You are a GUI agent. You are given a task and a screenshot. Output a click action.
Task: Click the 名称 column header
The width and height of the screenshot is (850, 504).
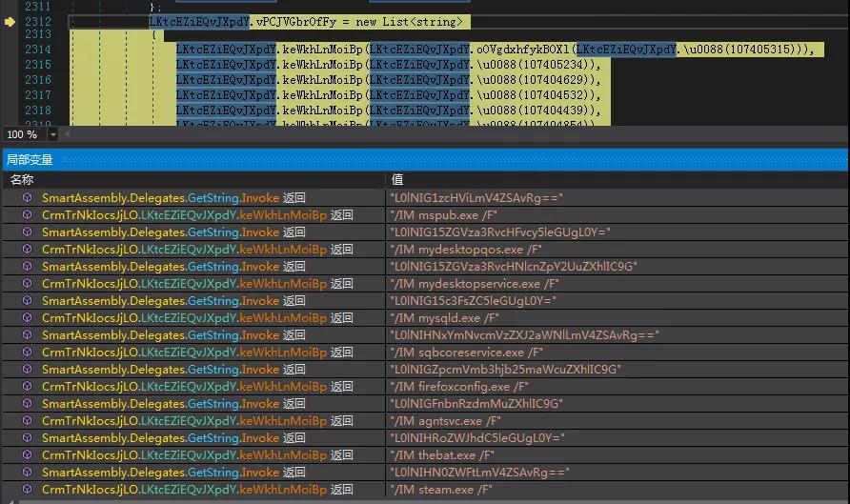click(x=23, y=179)
